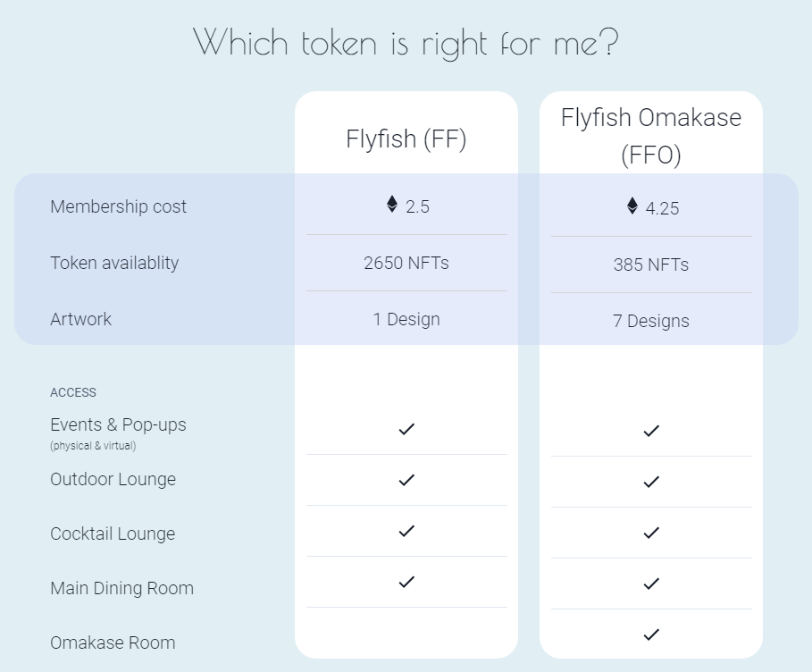The width and height of the screenshot is (812, 672).
Task: Select the Flyfish Omakase (FFO) column header
Action: coord(651,136)
